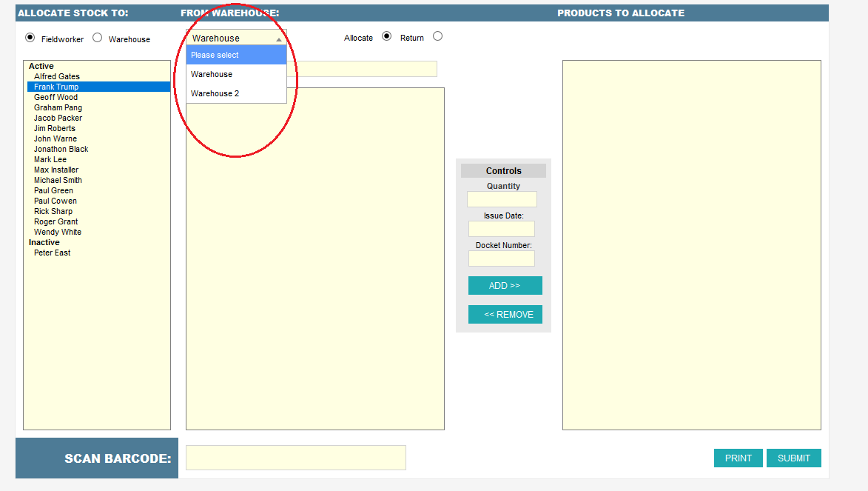Choose the Return radio button
The height and width of the screenshot is (491, 868).
(437, 36)
